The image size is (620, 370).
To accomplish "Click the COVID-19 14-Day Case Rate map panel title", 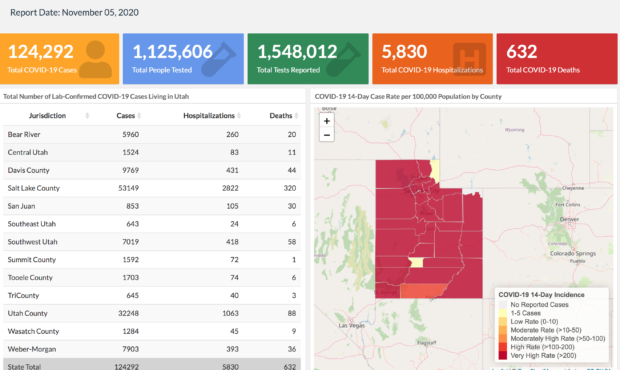I will click(x=408, y=96).
